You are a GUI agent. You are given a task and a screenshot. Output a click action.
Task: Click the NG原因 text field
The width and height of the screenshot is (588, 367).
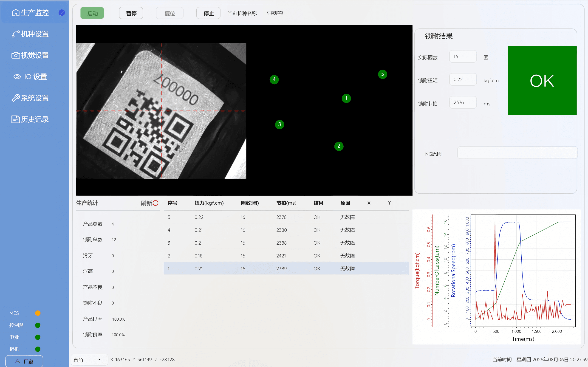tap(517, 153)
